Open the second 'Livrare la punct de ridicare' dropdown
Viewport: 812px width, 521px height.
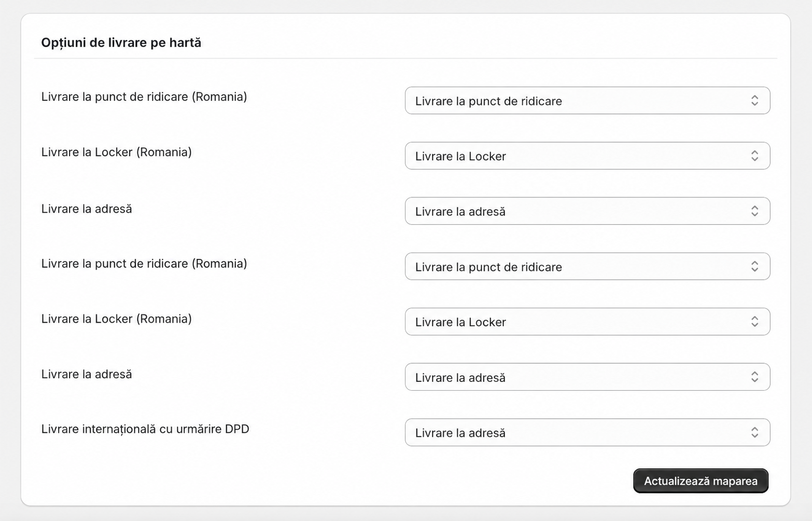[x=587, y=266]
